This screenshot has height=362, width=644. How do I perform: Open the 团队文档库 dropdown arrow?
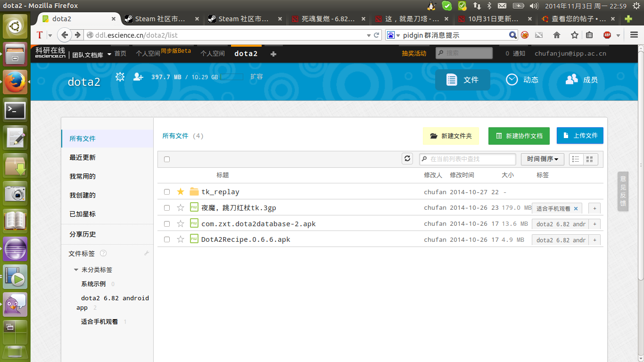pyautogui.click(x=109, y=54)
